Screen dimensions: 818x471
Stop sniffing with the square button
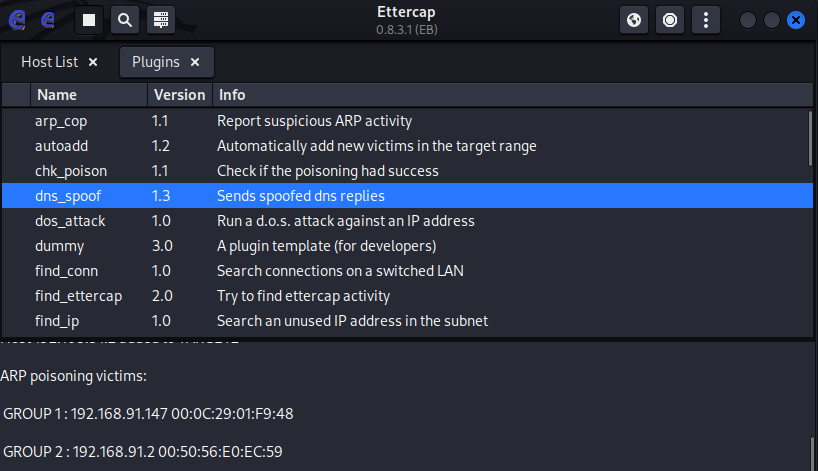click(89, 19)
